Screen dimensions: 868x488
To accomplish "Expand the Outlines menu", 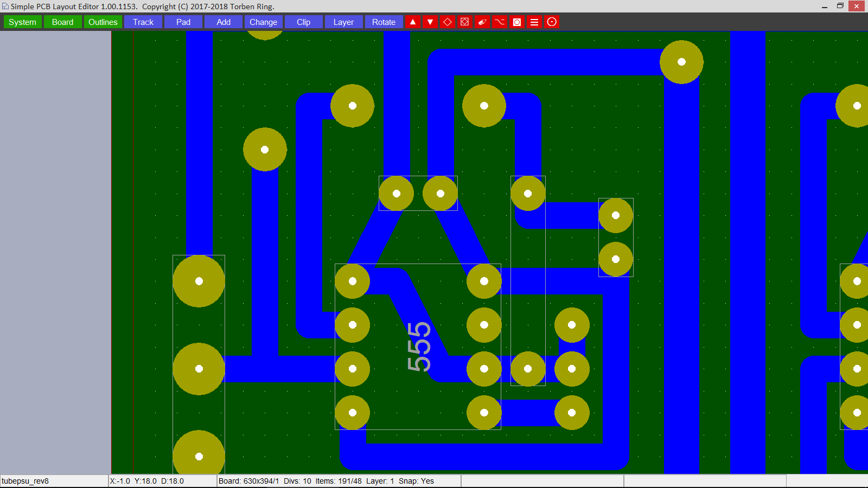I will coord(103,22).
